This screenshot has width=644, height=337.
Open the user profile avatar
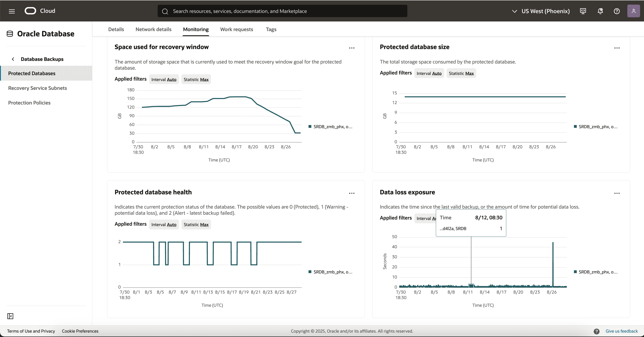pyautogui.click(x=633, y=11)
